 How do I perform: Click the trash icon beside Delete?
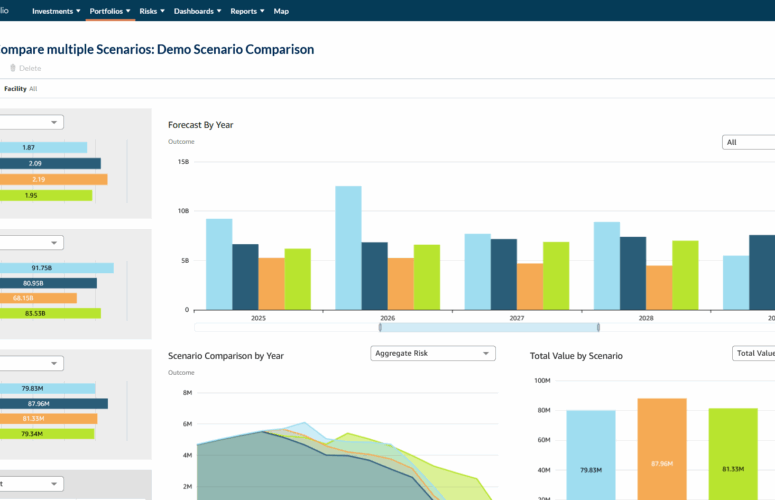pyautogui.click(x=13, y=68)
